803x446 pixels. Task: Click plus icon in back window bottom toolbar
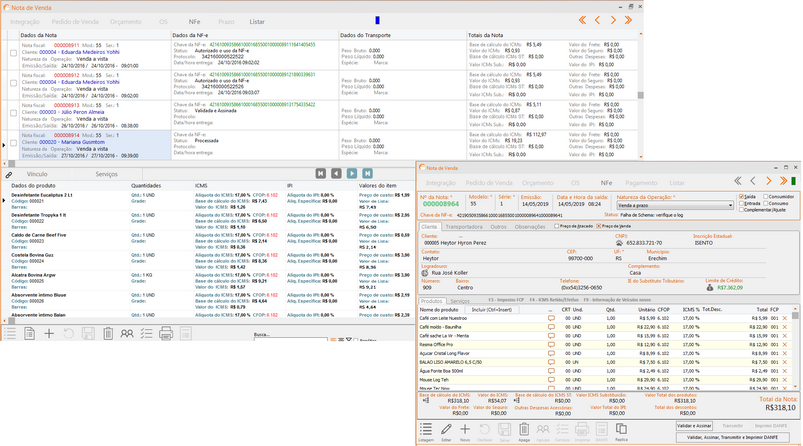[49, 334]
